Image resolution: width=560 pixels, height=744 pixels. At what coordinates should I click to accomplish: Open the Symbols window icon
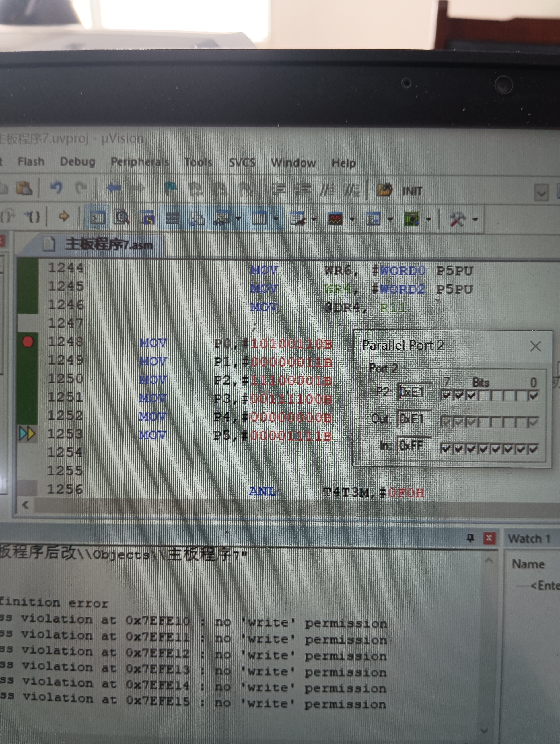coord(147,218)
